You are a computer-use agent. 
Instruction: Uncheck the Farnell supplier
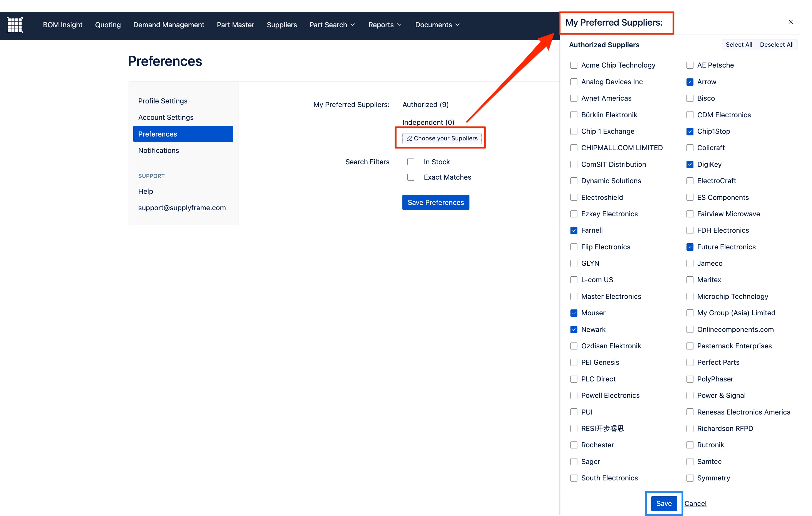click(574, 230)
